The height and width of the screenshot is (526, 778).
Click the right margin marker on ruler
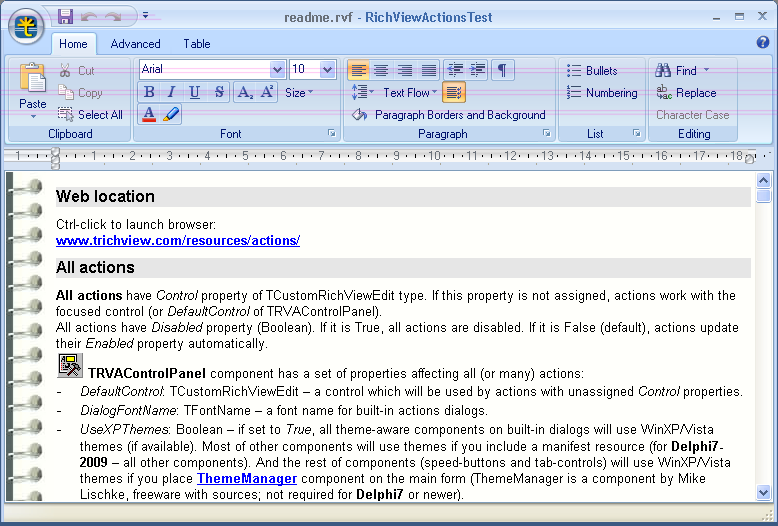pos(749,158)
